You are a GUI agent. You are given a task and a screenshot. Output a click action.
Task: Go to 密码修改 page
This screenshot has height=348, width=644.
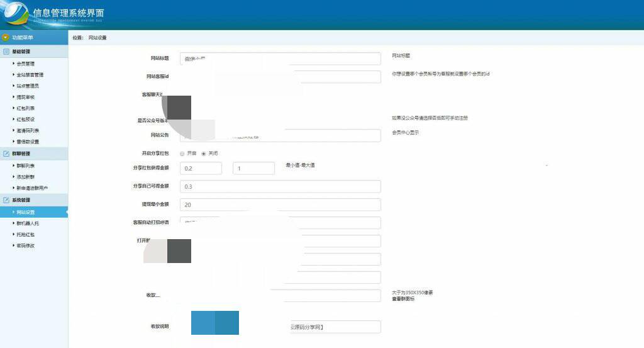(x=25, y=245)
